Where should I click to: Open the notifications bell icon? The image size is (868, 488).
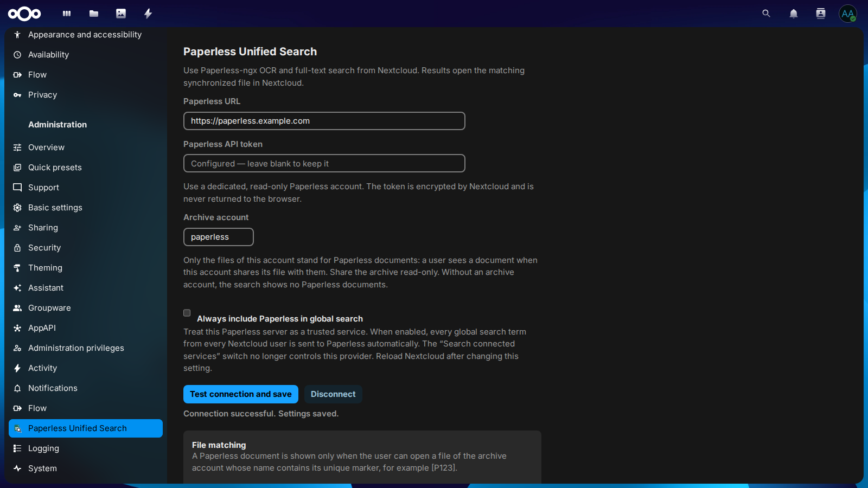click(794, 14)
